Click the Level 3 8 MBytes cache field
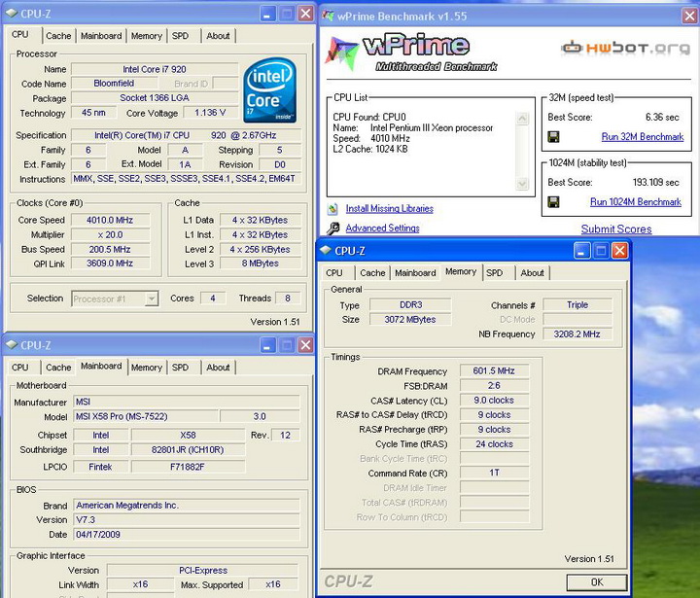The width and height of the screenshot is (700, 598). [x=261, y=264]
